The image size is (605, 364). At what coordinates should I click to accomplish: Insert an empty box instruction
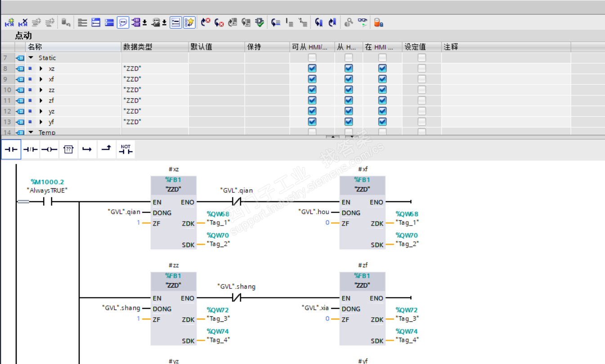pos(68,150)
